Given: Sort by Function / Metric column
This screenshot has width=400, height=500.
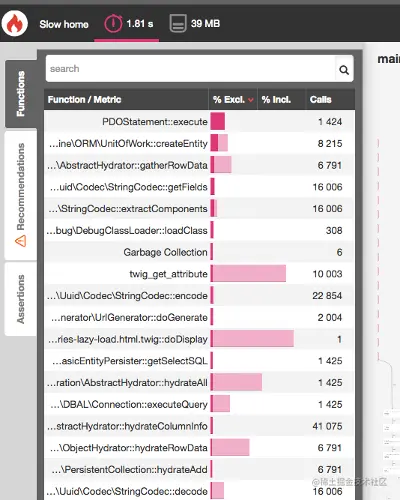Looking at the screenshot, I should (x=126, y=99).
